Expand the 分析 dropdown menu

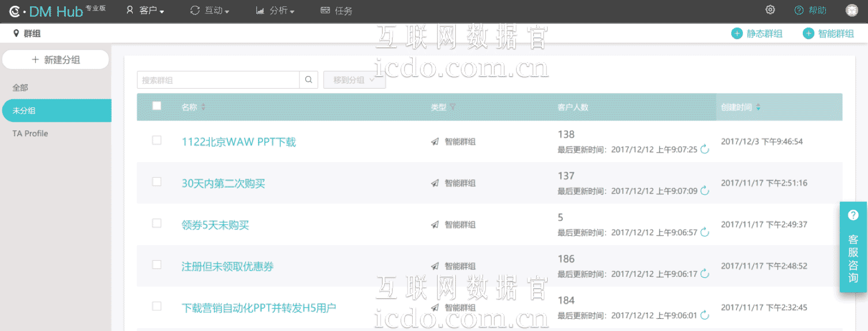[275, 10]
